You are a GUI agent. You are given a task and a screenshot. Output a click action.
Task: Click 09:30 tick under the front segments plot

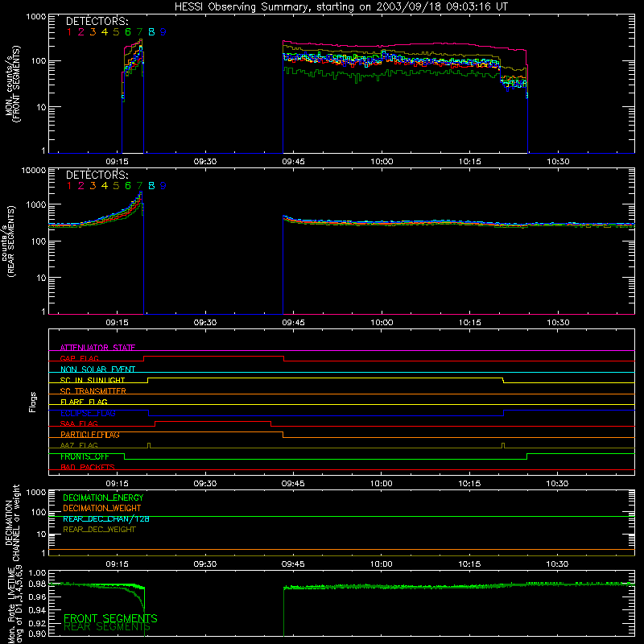point(205,162)
